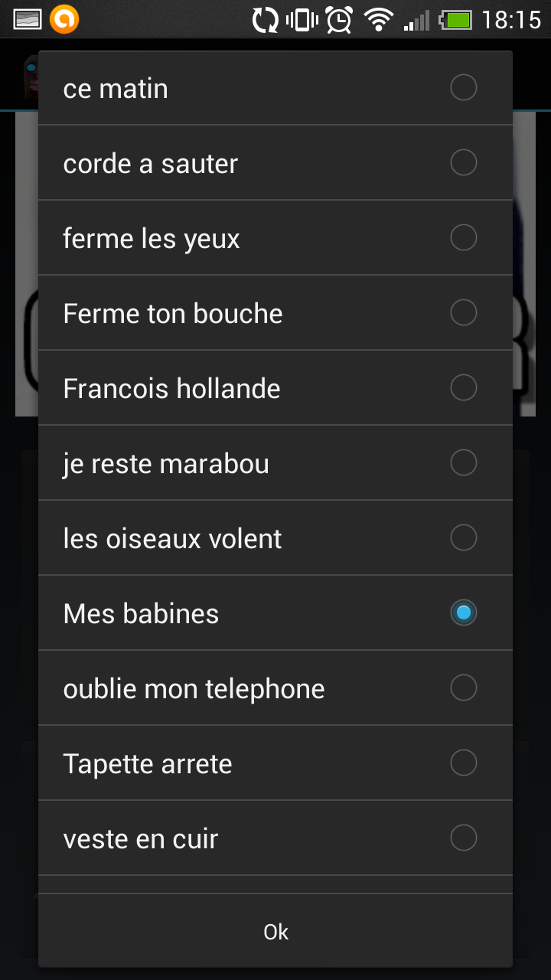Tap the vibrate mode status icon
Screen dimensions: 551x980
(302, 20)
